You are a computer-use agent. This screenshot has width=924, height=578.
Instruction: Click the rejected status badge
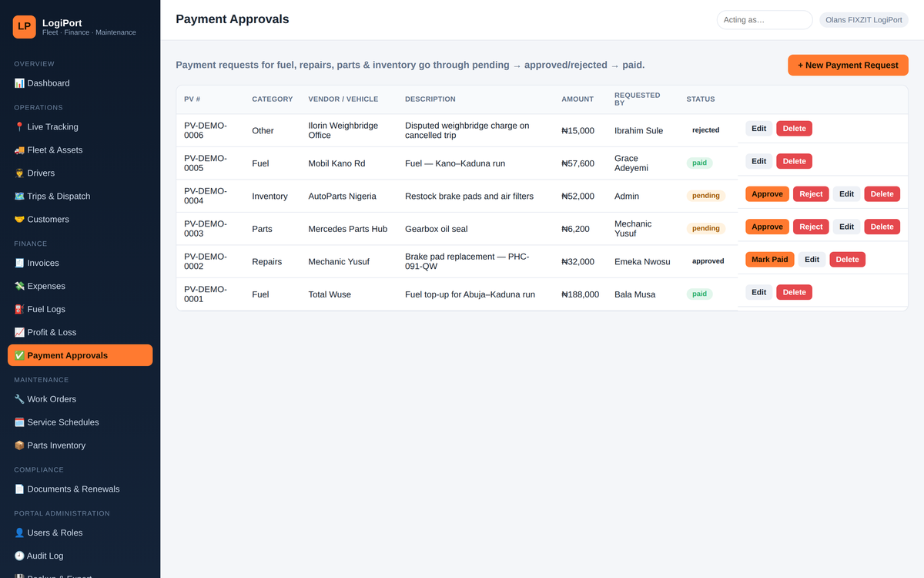click(706, 130)
